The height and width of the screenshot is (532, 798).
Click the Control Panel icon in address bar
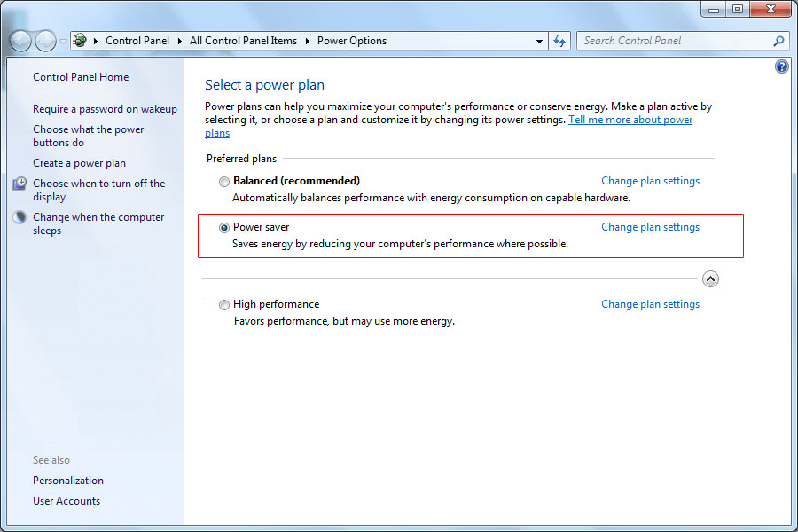(80, 41)
